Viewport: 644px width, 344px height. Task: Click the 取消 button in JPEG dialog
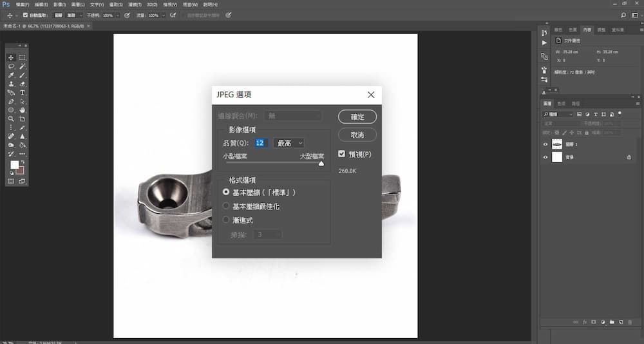(357, 135)
